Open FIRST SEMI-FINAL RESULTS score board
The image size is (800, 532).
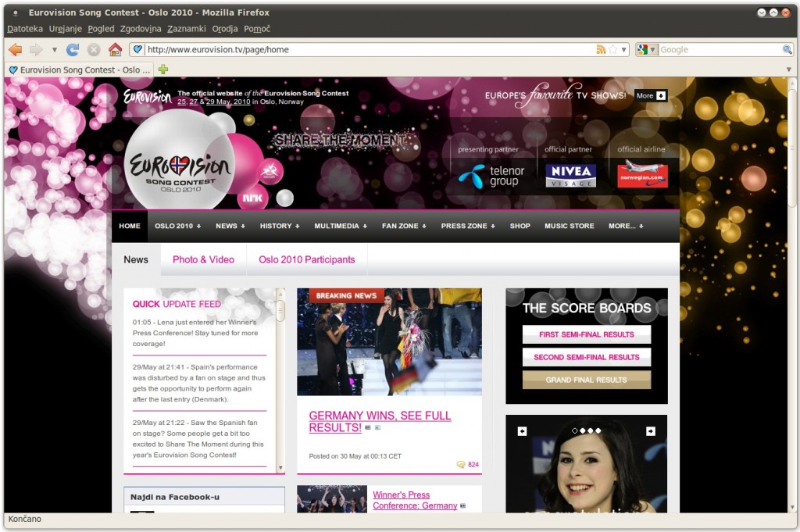point(586,334)
